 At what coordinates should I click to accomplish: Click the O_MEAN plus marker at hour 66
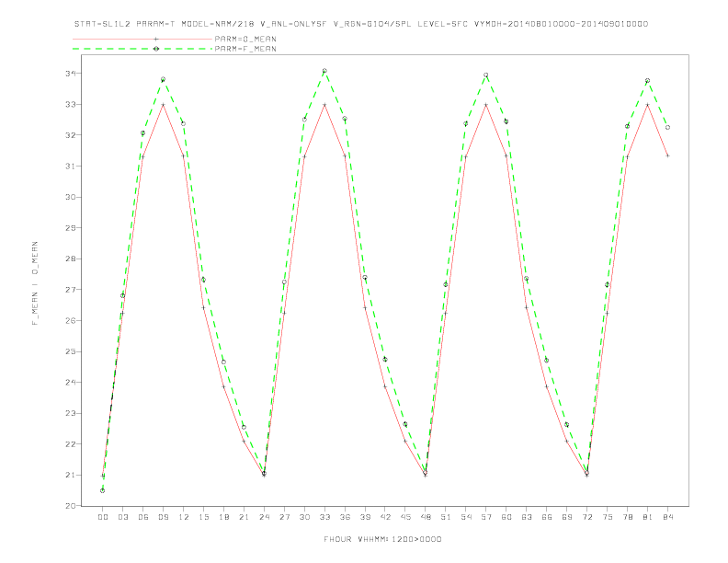coord(547,386)
